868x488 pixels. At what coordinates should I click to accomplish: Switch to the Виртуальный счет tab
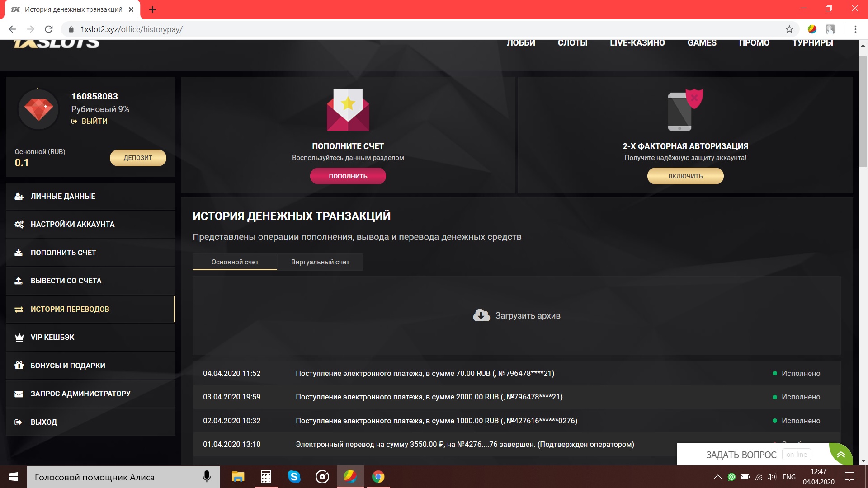[x=320, y=262]
